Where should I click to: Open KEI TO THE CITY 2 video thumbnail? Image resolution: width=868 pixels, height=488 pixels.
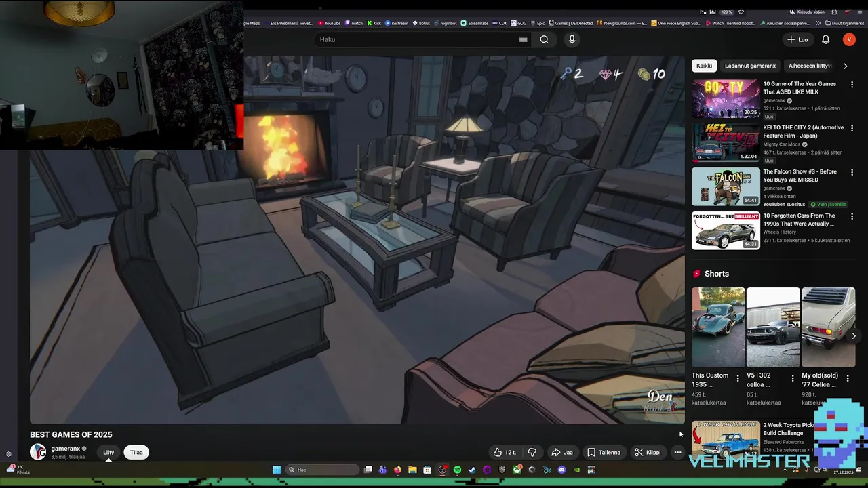click(x=726, y=143)
